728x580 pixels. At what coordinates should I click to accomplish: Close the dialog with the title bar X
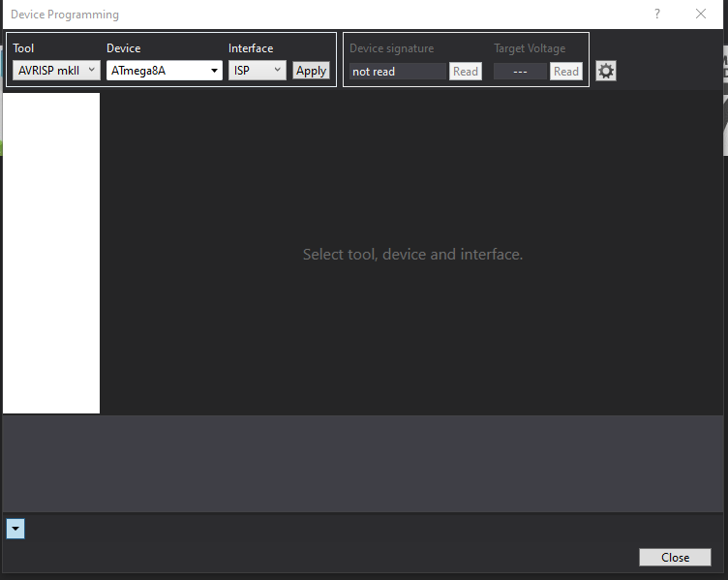pyautogui.click(x=701, y=15)
